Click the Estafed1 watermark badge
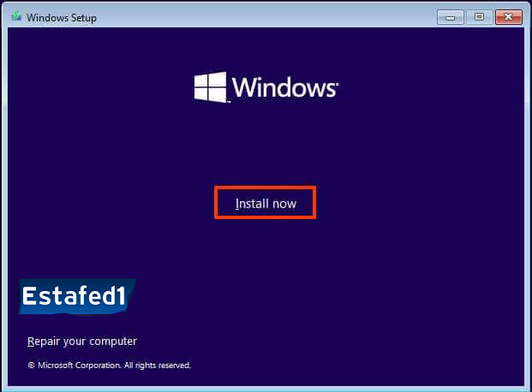532x392 pixels. tap(74, 296)
